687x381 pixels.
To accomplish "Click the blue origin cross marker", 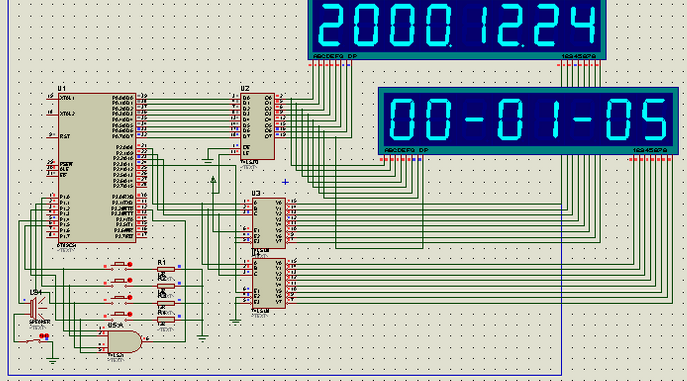I will tap(285, 182).
